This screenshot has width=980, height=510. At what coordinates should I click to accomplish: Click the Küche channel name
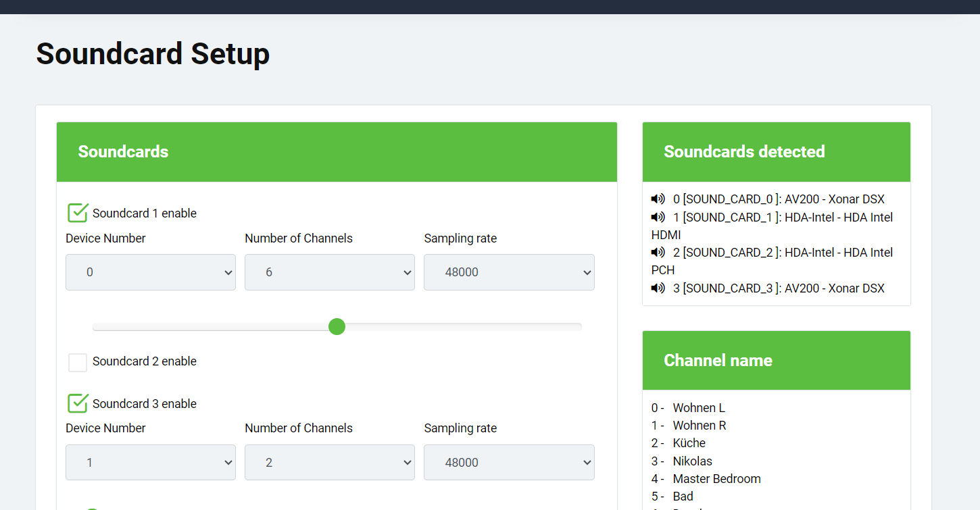click(689, 443)
